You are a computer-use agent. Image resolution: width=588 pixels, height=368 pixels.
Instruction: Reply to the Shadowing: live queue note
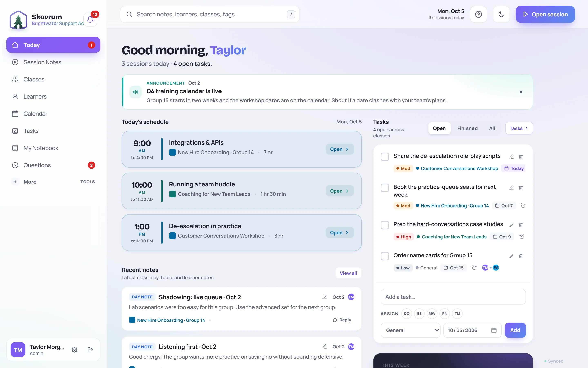pos(342,320)
